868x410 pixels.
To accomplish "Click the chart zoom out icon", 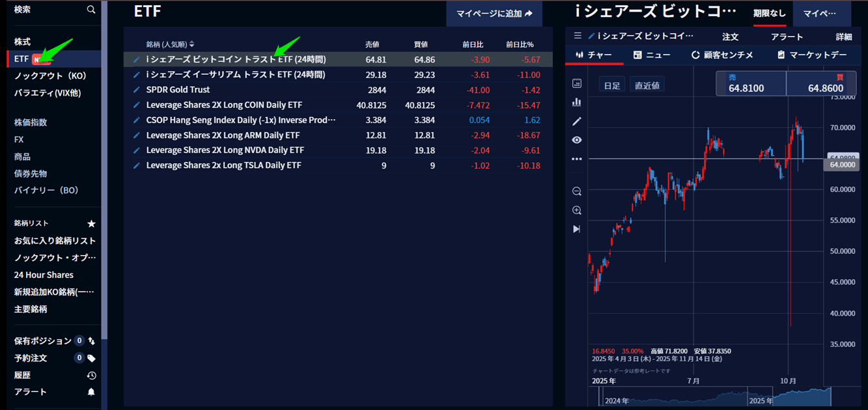I will click(576, 191).
